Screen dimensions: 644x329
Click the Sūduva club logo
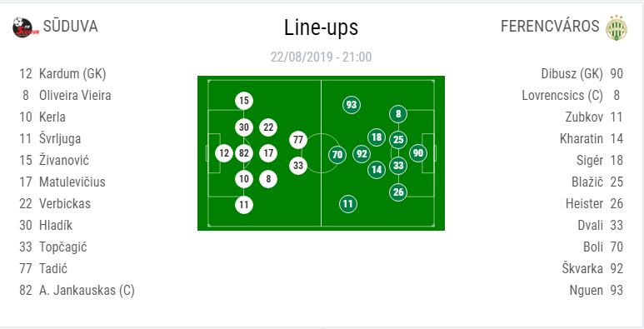pyautogui.click(x=26, y=27)
